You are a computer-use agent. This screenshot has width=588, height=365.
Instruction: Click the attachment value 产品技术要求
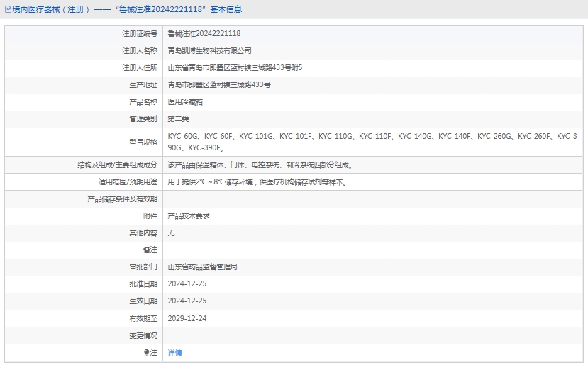point(188,215)
